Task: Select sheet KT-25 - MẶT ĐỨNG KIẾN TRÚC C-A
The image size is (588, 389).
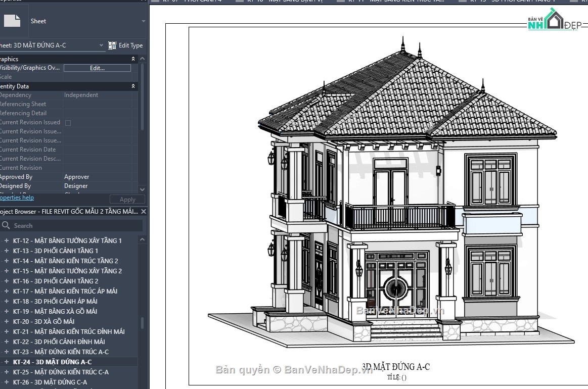Action: pyautogui.click(x=61, y=372)
